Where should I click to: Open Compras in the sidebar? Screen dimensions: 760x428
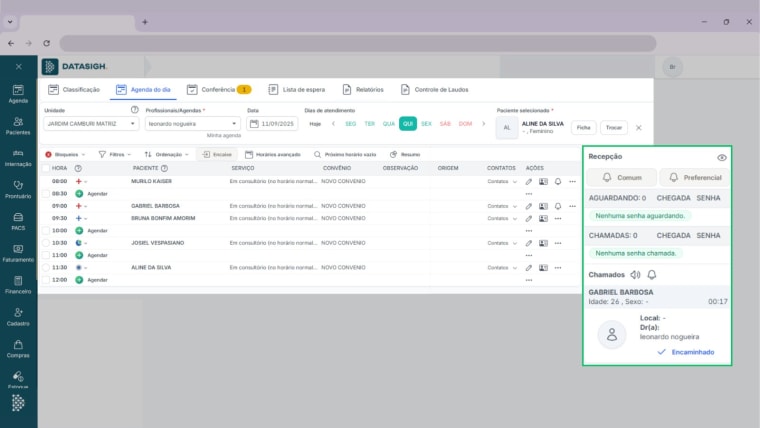tap(18, 349)
